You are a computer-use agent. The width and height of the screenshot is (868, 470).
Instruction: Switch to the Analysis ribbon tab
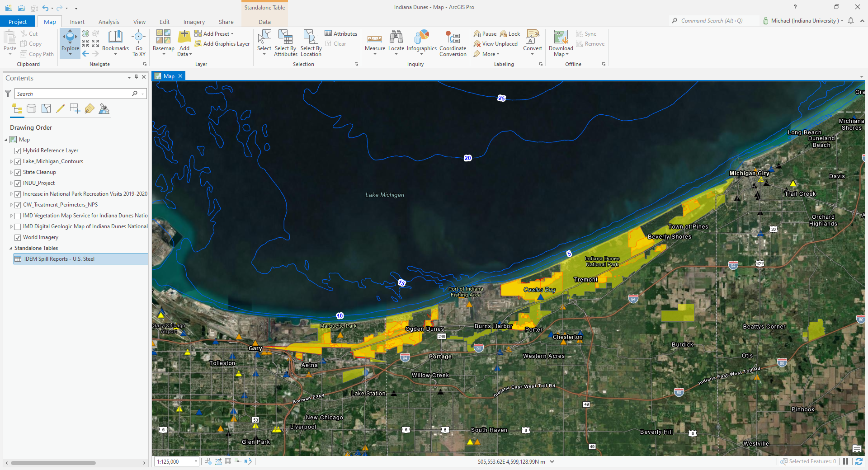click(108, 22)
